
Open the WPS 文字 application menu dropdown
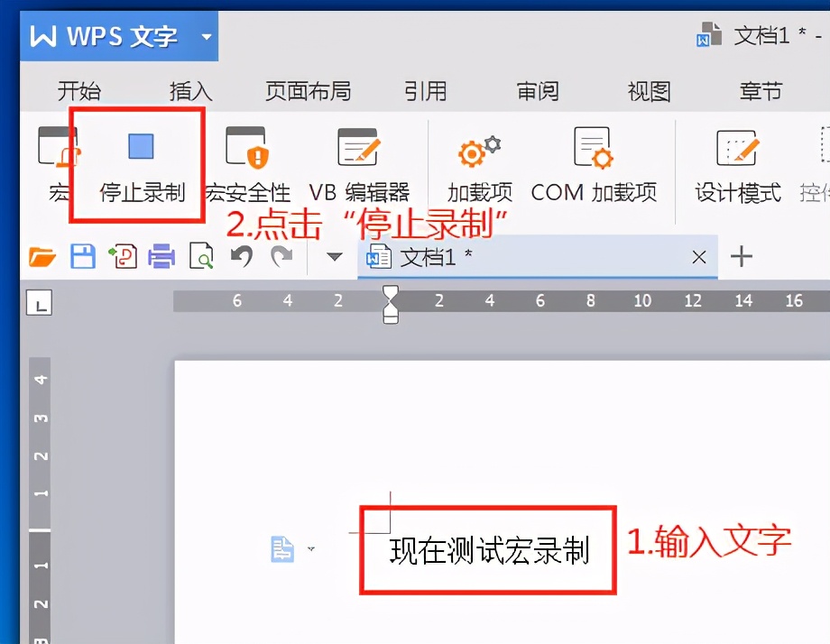tap(207, 37)
